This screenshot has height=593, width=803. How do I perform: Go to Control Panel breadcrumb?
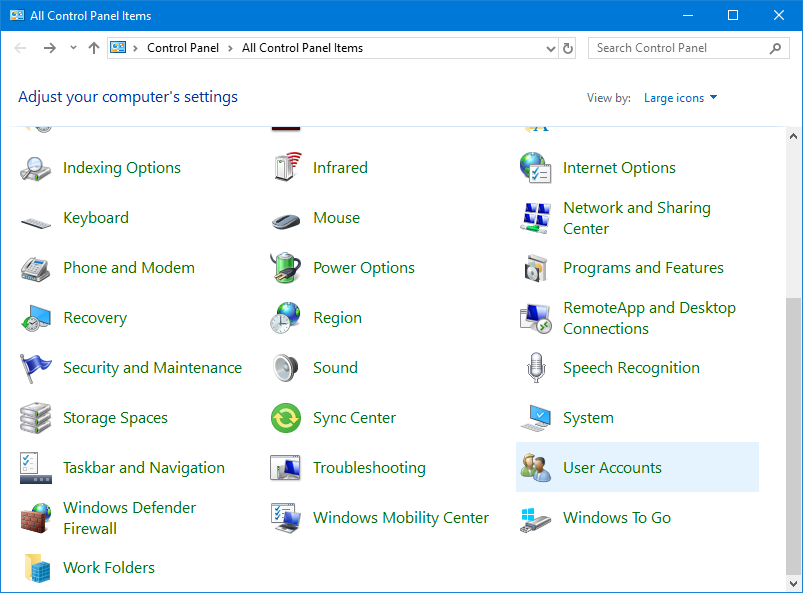[183, 48]
